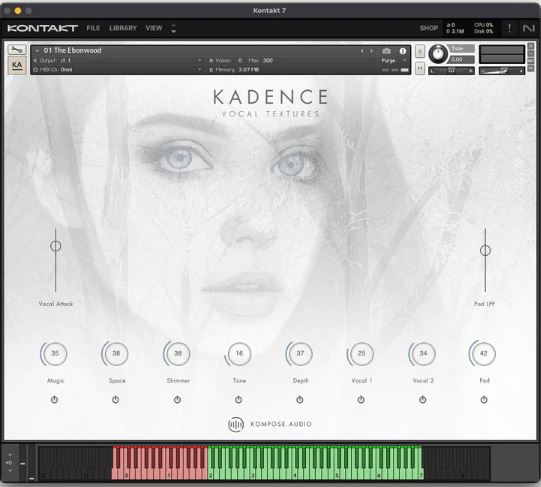Click the Memory 3.07 MB readout

click(x=235, y=70)
